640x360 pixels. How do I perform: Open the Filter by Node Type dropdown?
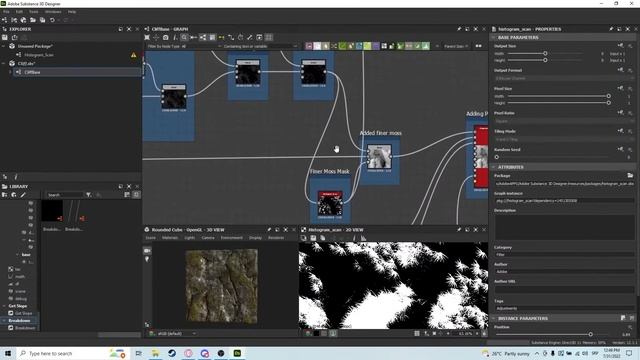click(x=184, y=46)
